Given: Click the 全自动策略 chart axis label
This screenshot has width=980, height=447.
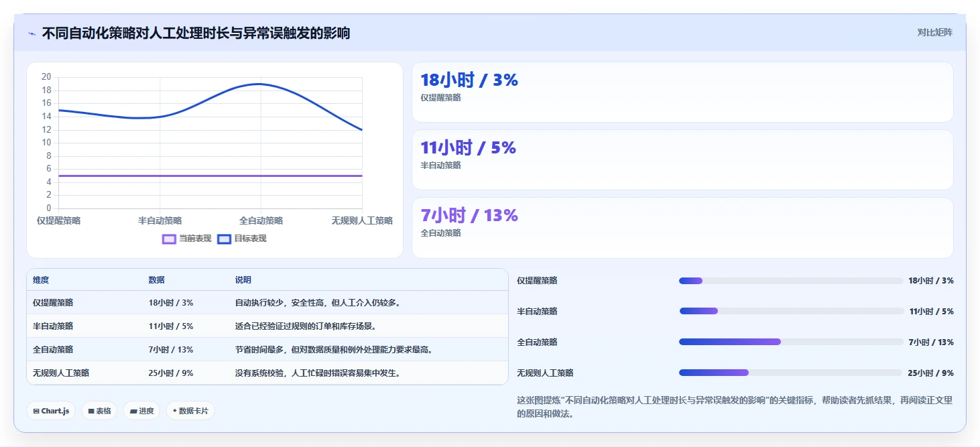Looking at the screenshot, I should point(261,220).
